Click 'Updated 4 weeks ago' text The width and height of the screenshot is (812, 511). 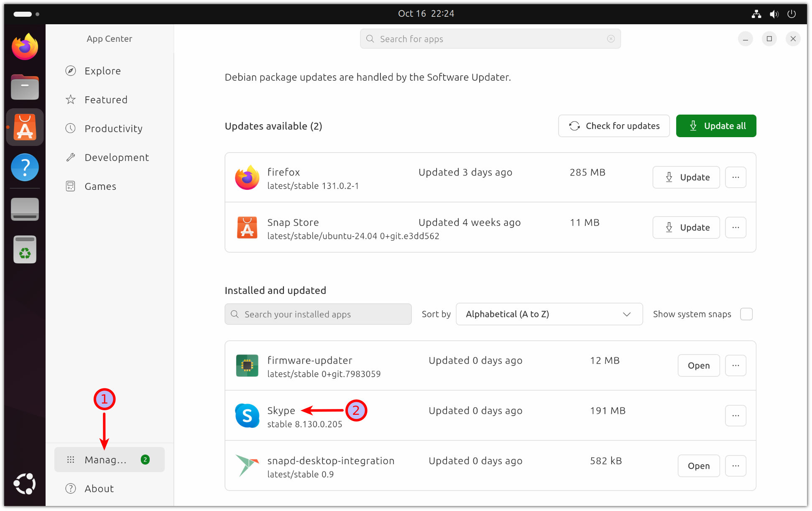coord(470,222)
